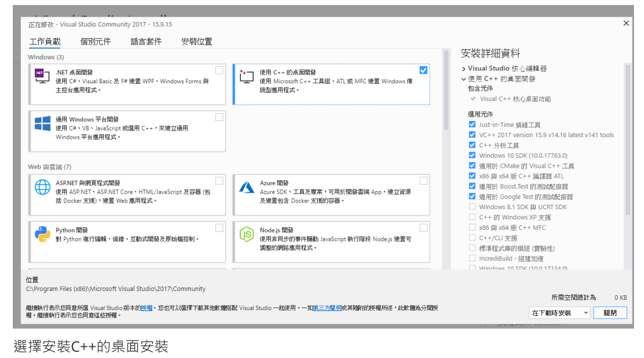644x358 pixels.
Task: Expand the Visual Studio 核心編輯器 node
Action: (x=464, y=69)
